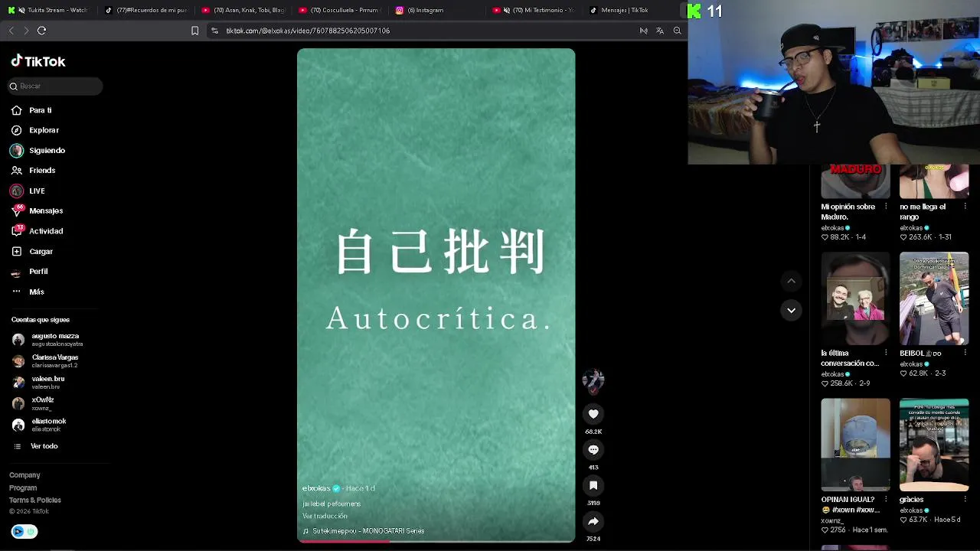Viewport: 980px width, 551px height.
Task: Open Mensajes inbox in sidebar
Action: (x=37, y=211)
